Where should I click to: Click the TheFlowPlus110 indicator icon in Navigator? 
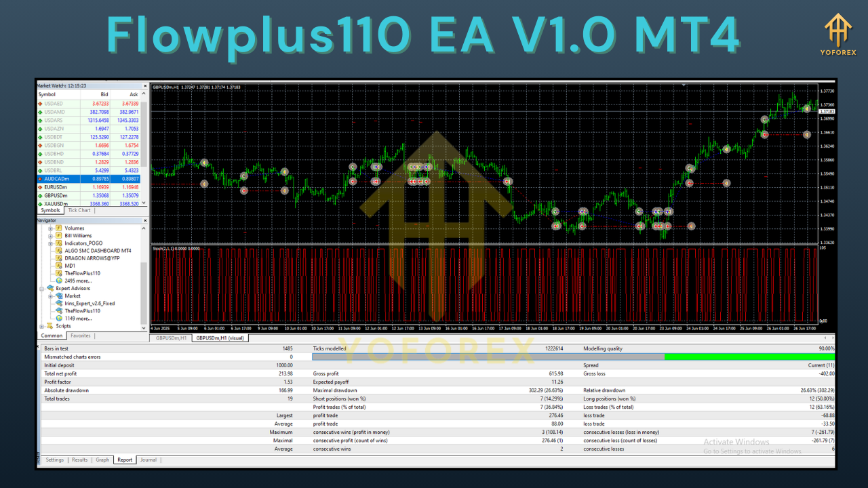(58, 273)
